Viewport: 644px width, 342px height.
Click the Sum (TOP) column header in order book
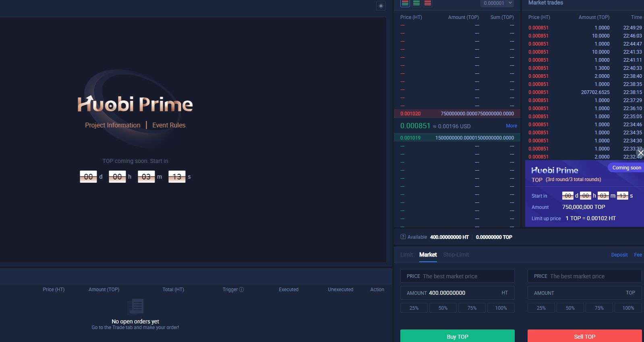tap(502, 17)
